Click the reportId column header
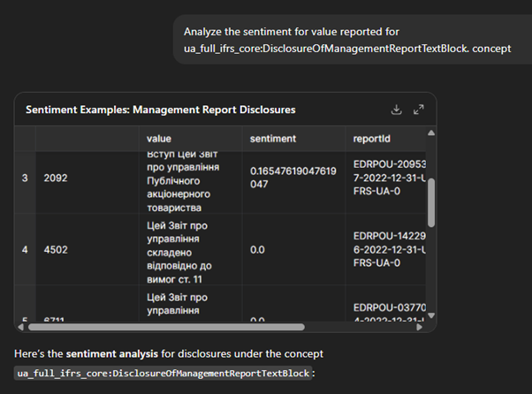 [x=371, y=139]
